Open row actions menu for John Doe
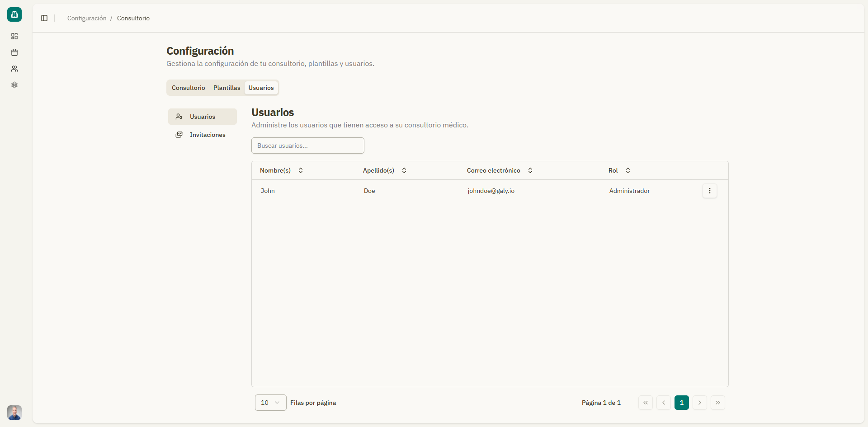 coord(709,191)
